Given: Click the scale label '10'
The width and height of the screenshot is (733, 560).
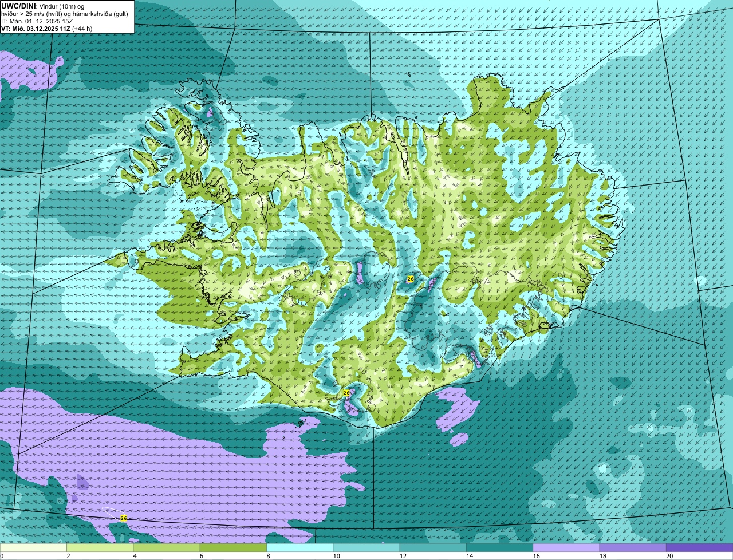Looking at the screenshot, I should tap(336, 556).
